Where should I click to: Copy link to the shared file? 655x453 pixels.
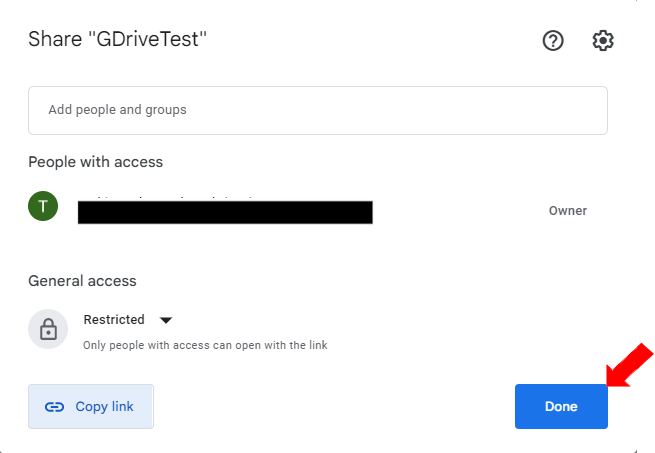point(91,407)
